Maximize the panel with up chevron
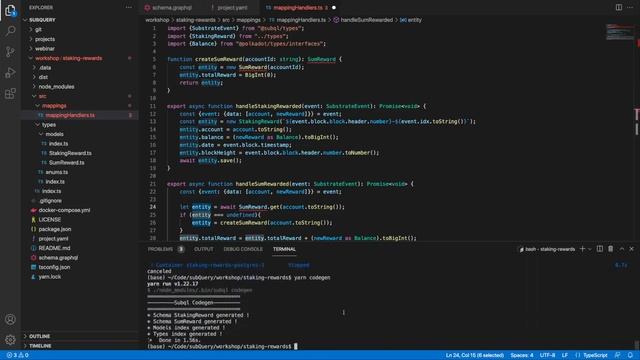The image size is (640, 360). pos(622,249)
